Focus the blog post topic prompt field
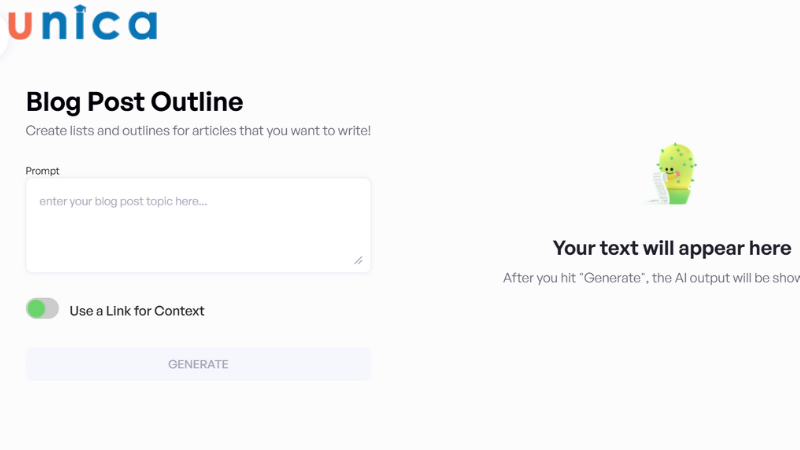The image size is (800, 450). [198, 225]
